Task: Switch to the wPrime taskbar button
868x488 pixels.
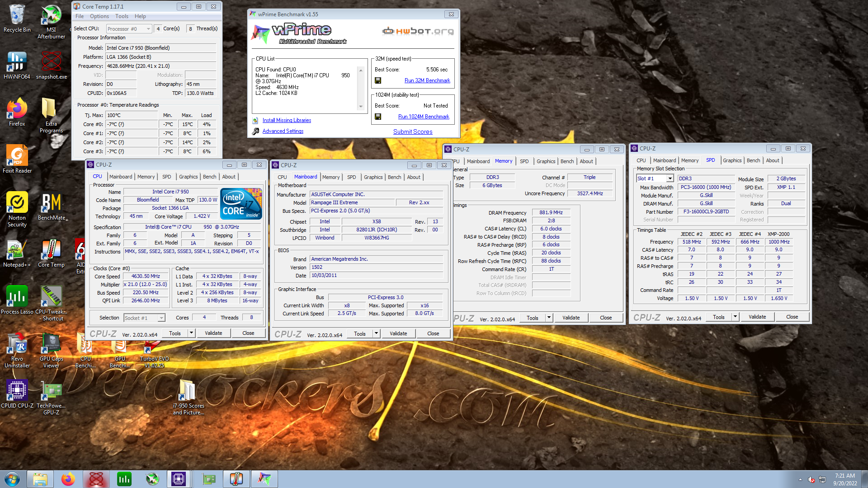Action: tap(264, 479)
